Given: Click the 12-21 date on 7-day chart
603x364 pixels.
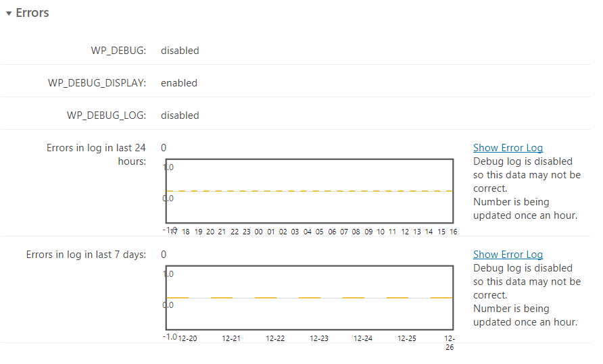Looking at the screenshot, I should [x=231, y=338].
